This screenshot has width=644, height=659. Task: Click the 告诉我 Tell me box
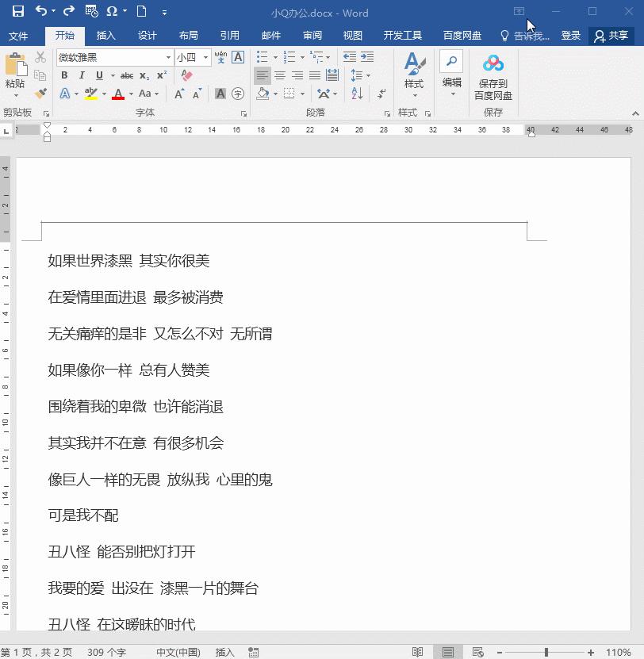click(525, 36)
